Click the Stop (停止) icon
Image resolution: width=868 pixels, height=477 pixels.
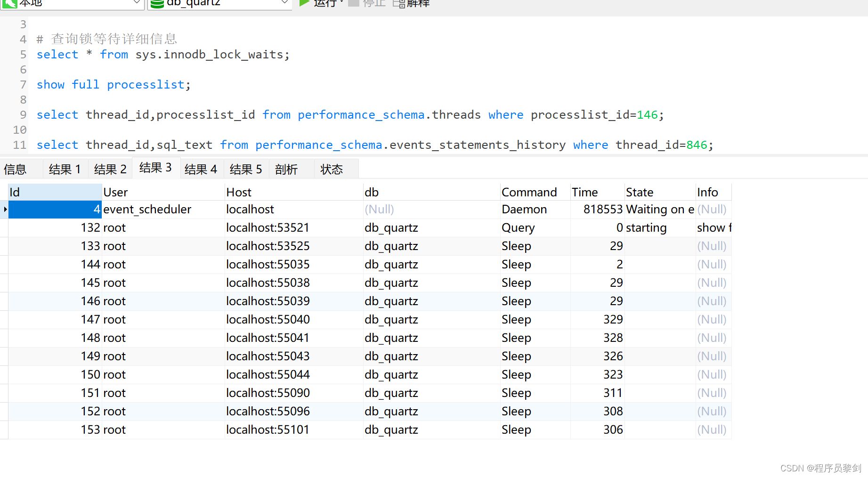353,3
